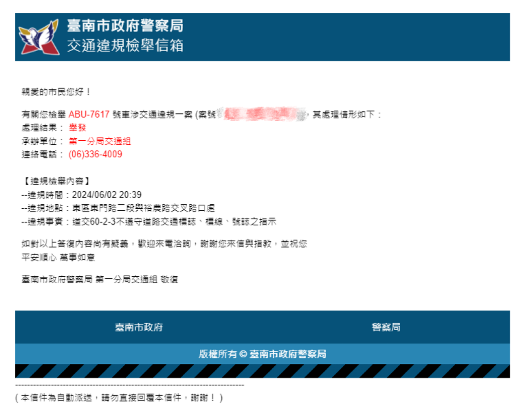Click the text 其處理情形如下

point(346,115)
